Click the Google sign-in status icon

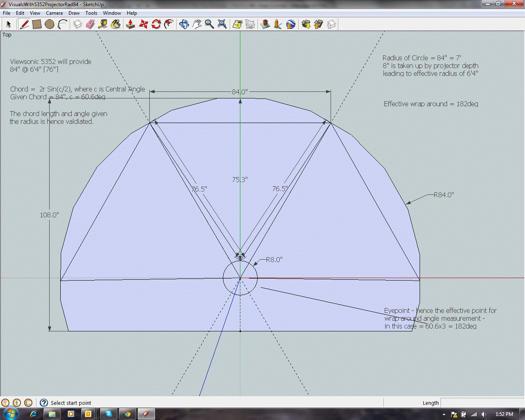[28, 403]
